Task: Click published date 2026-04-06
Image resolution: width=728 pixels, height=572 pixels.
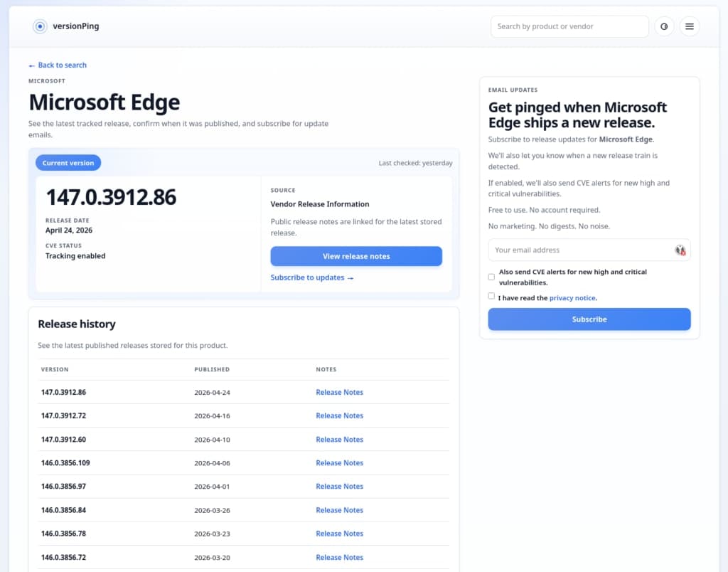Action: coord(212,463)
